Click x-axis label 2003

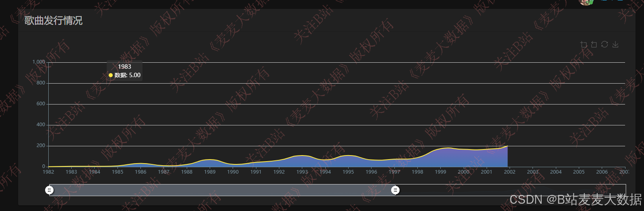(x=533, y=172)
